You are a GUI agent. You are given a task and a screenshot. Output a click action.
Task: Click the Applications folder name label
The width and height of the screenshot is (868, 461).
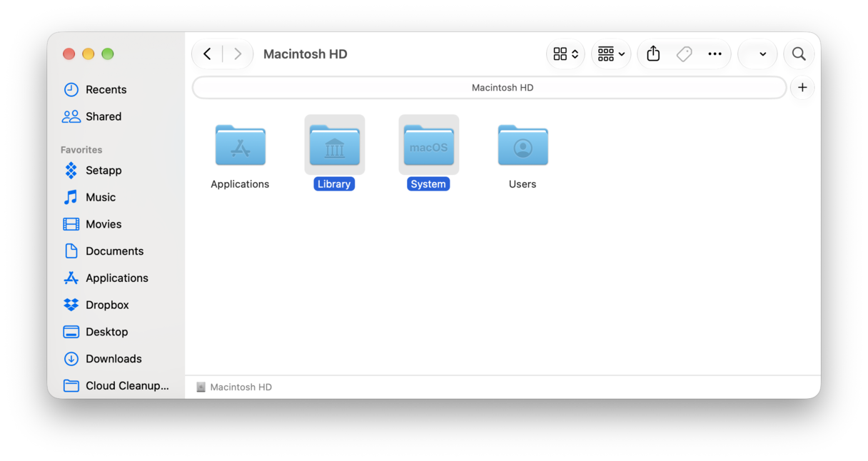click(x=240, y=184)
